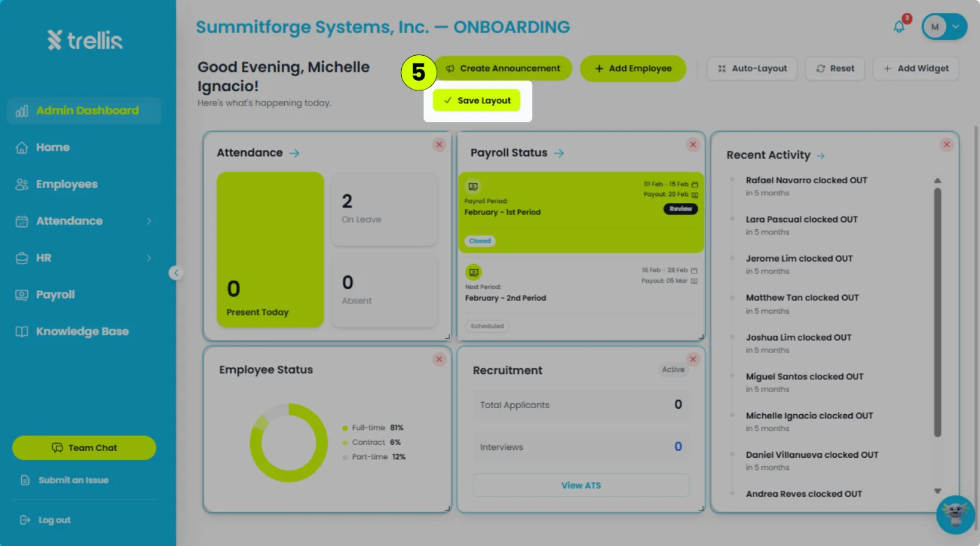Click View ATS in Recruitment
Screen dimensions: 980x546
[581, 485]
